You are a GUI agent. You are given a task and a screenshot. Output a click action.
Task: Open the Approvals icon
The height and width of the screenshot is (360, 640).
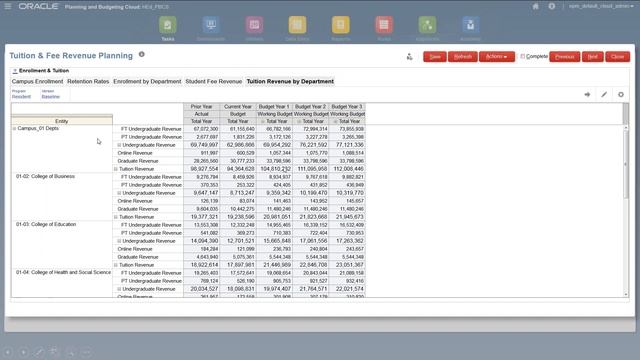coord(427,25)
